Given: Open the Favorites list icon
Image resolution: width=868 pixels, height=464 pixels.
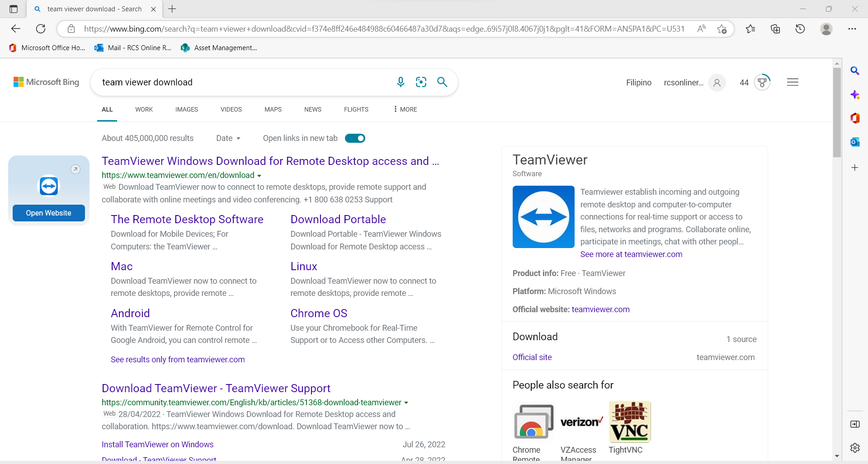Looking at the screenshot, I should tap(750, 29).
